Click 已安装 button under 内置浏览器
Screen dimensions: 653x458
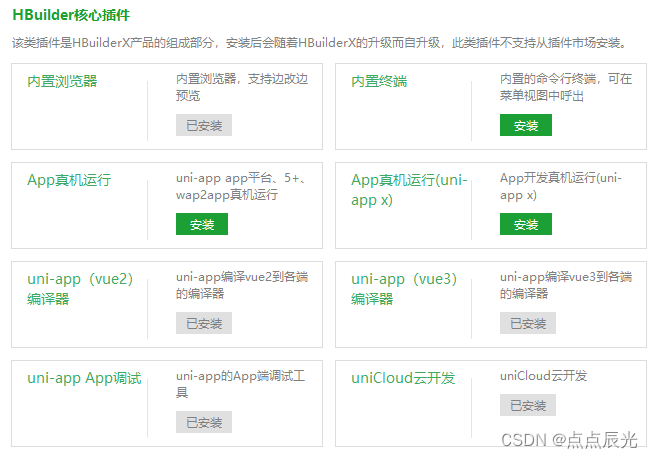tap(204, 125)
